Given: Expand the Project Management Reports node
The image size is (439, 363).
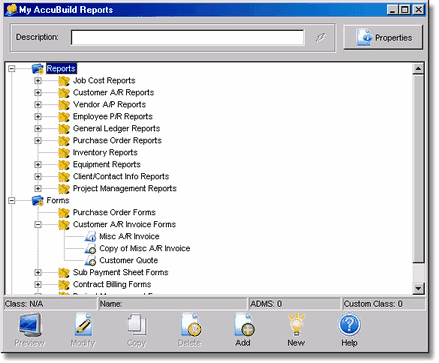Looking at the screenshot, I should pyautogui.click(x=38, y=189).
